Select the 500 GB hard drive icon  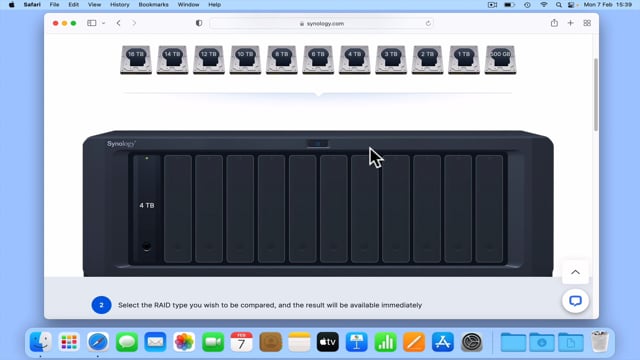pos(500,60)
